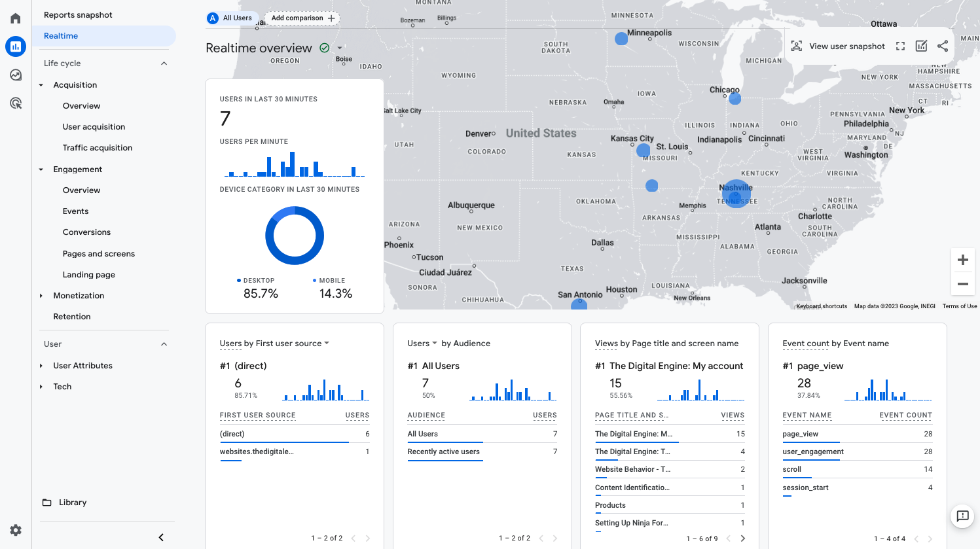Open the Advertising icon in left rail

tap(16, 103)
